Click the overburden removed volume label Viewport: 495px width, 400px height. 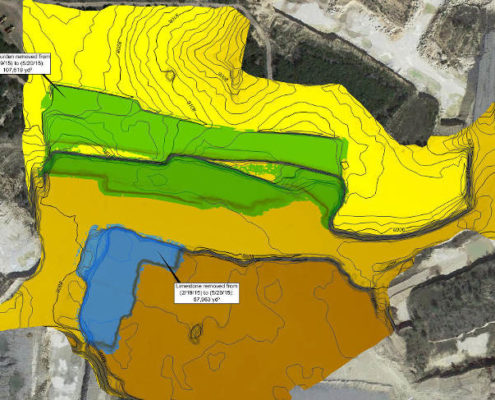[25, 63]
